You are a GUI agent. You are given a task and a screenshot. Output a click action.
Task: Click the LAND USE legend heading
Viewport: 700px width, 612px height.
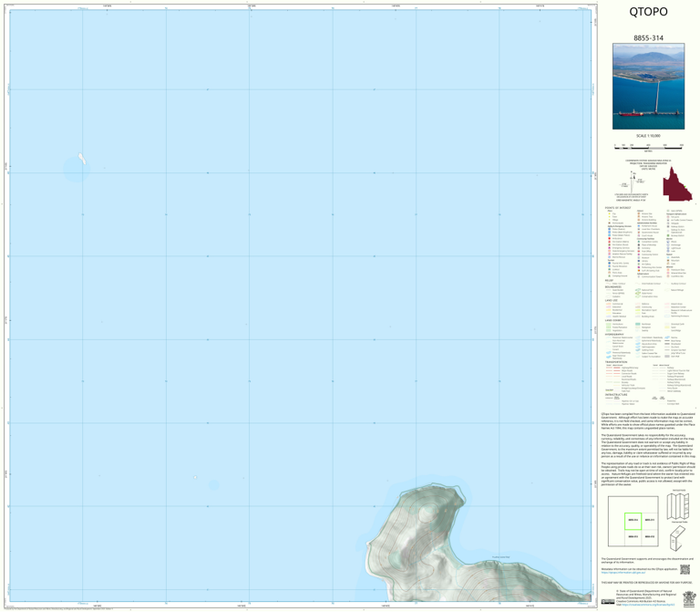[612, 300]
